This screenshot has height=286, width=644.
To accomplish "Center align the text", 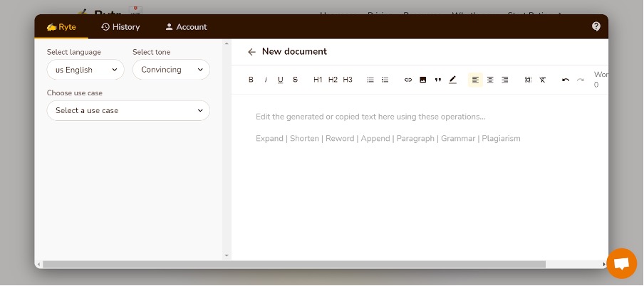I will [490, 80].
